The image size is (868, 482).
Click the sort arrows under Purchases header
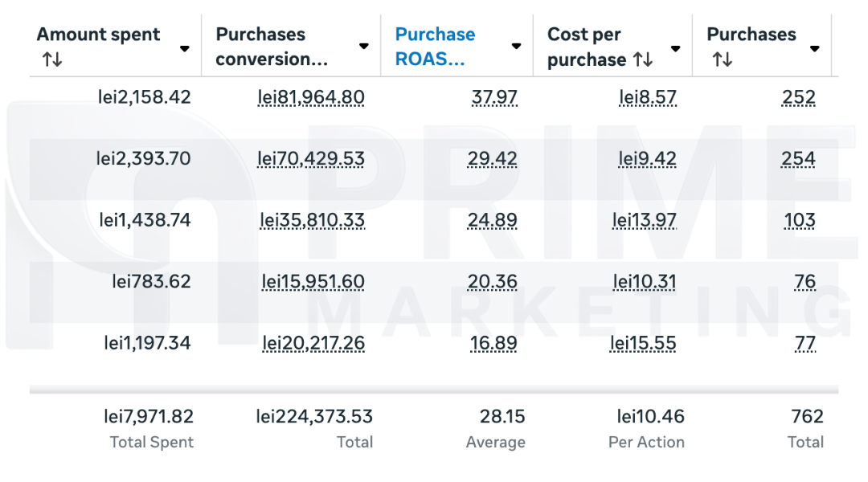pos(722,60)
